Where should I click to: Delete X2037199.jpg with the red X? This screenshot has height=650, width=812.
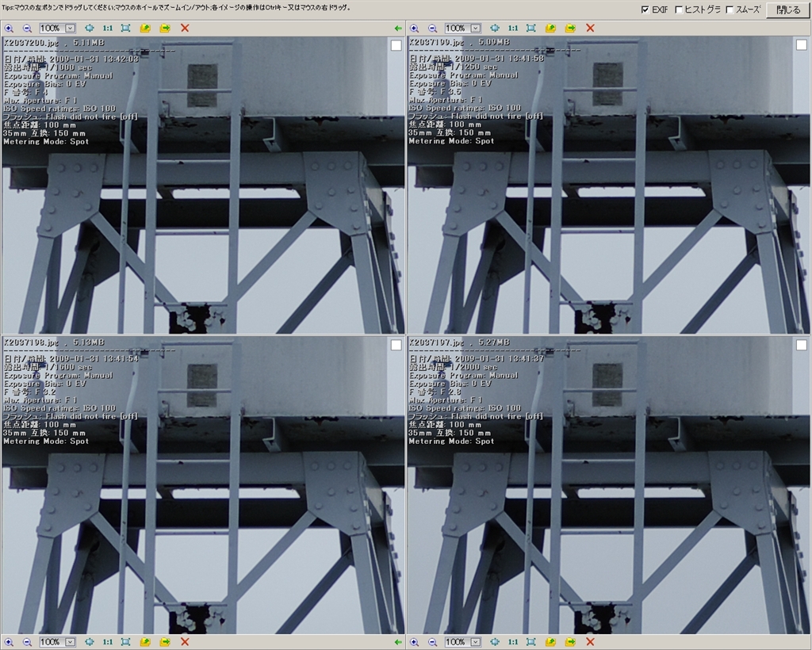590,28
